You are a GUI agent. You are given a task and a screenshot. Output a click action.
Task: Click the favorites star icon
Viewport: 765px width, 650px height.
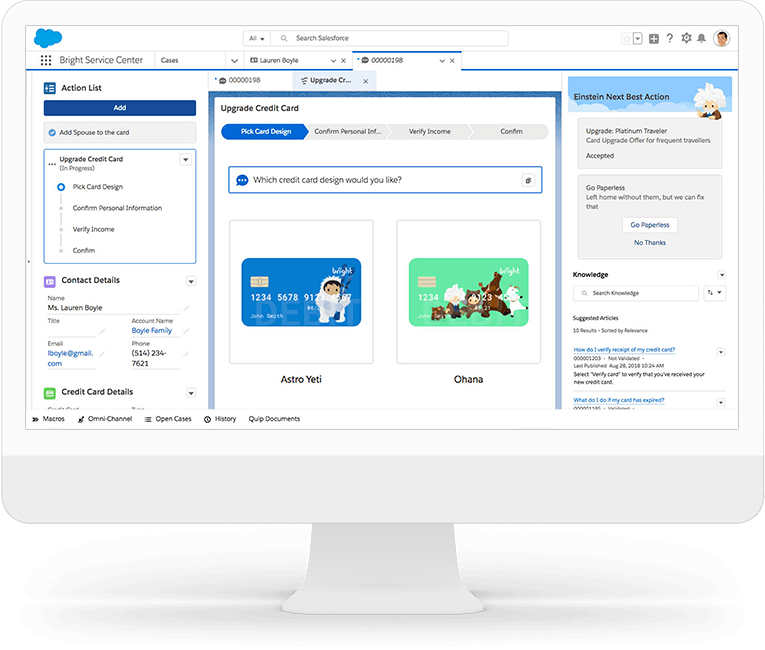627,38
